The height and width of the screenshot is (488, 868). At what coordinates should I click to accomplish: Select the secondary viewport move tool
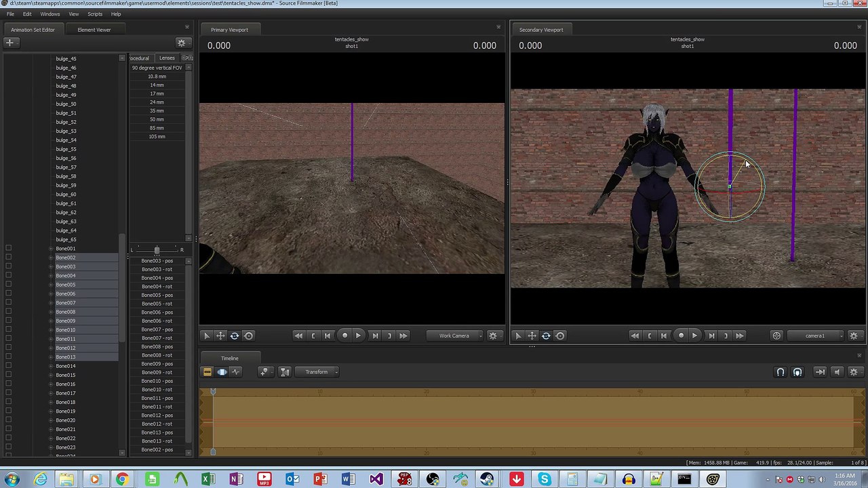click(x=532, y=335)
